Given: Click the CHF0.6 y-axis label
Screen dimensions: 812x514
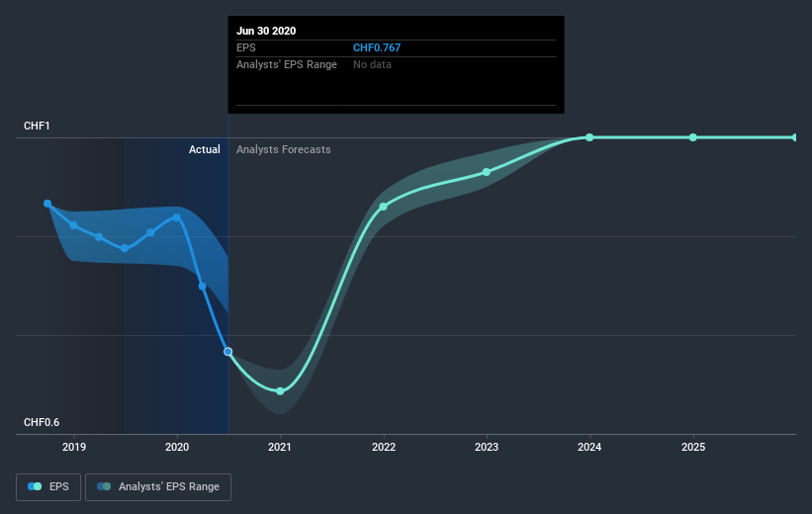Looking at the screenshot, I should point(42,422).
